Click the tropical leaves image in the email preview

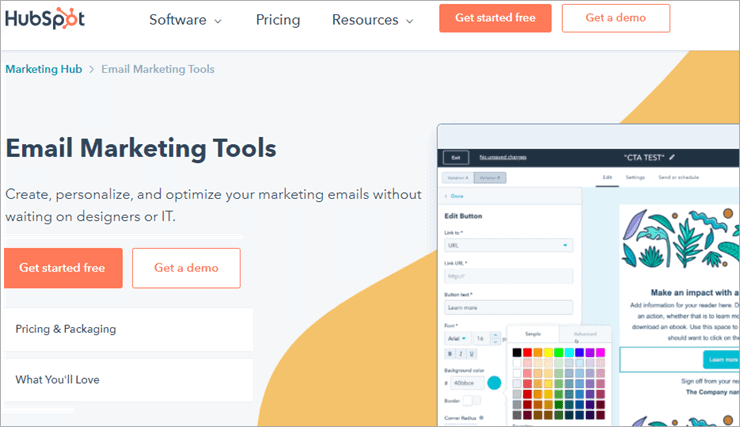(x=681, y=238)
